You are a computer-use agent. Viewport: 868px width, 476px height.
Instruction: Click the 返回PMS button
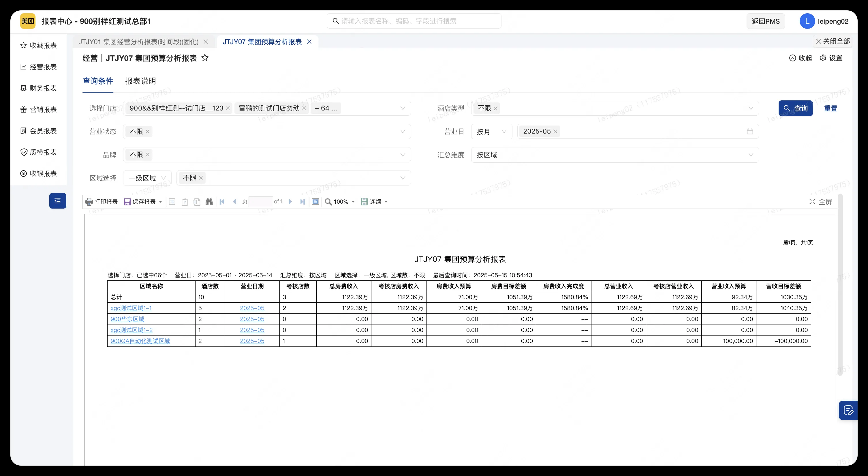[766, 21]
